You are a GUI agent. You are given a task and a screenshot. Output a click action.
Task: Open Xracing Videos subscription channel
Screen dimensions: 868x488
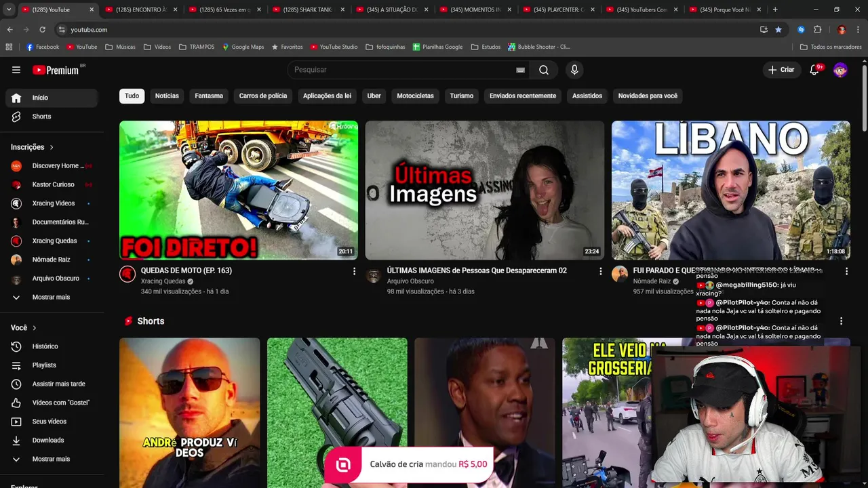click(x=52, y=203)
